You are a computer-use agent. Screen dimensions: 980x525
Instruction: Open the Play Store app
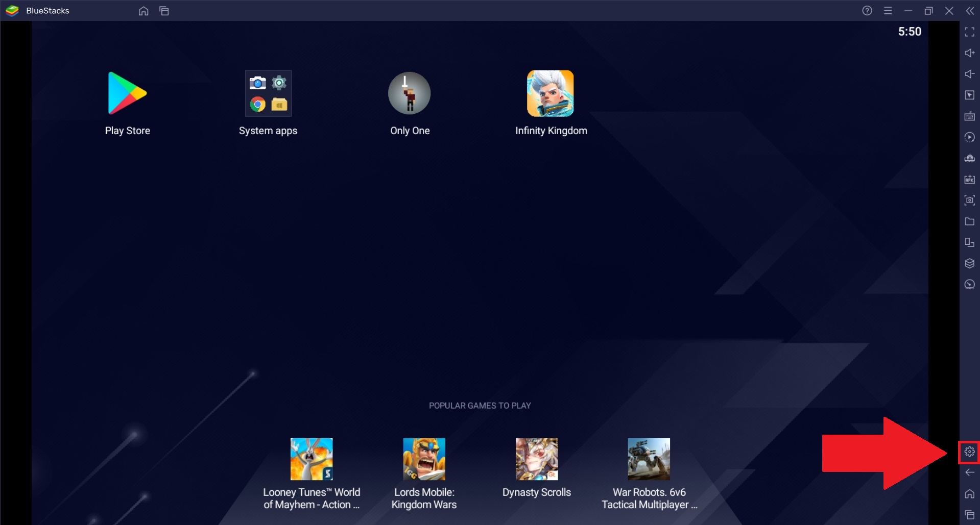[x=127, y=93]
